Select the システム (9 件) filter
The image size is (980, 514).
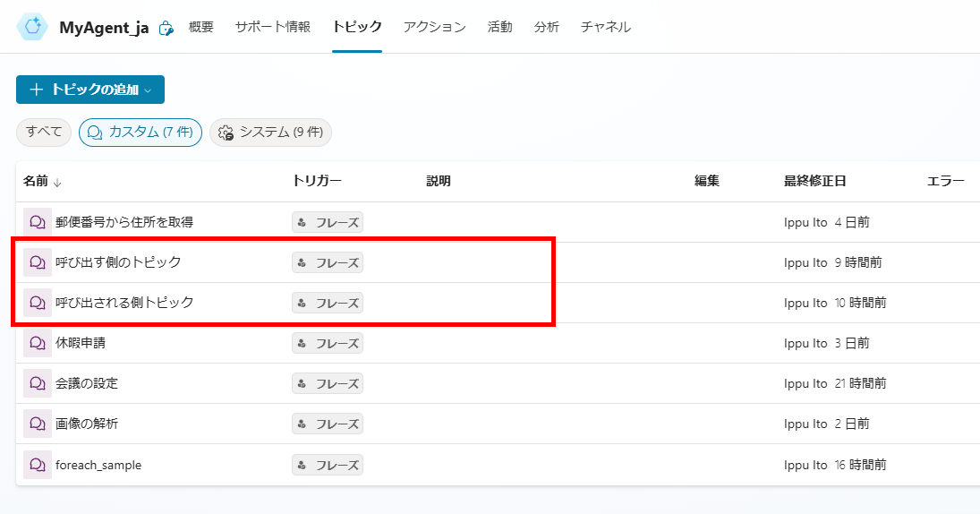pos(270,133)
